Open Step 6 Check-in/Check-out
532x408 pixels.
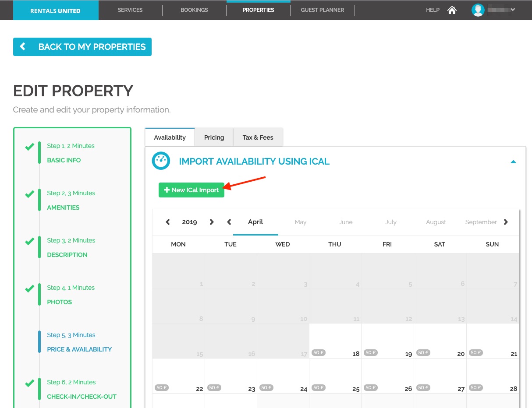(x=82, y=390)
